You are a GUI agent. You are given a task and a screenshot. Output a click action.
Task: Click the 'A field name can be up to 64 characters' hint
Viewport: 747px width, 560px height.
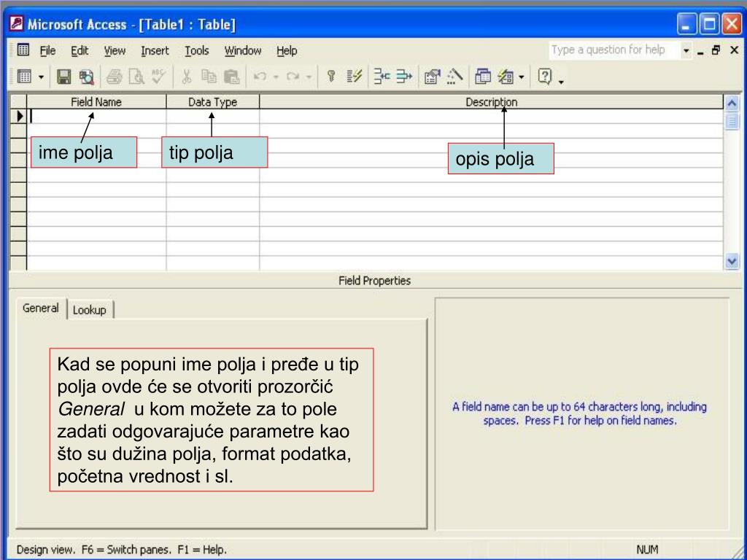tap(579, 413)
